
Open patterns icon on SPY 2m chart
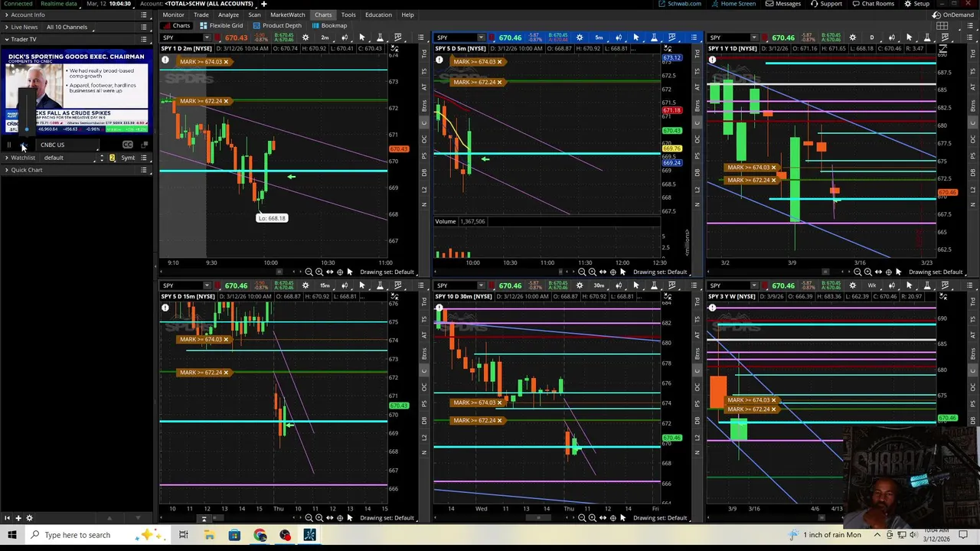(x=398, y=37)
